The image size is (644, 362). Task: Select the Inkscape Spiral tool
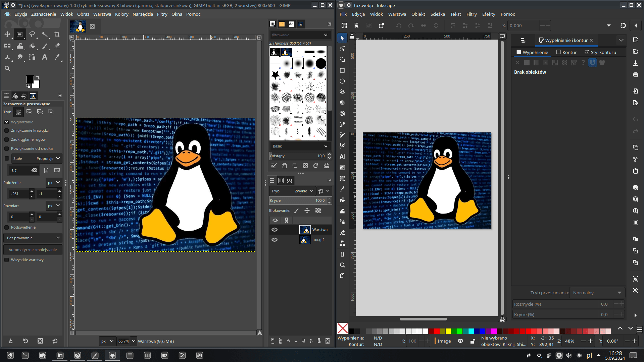coord(342,114)
